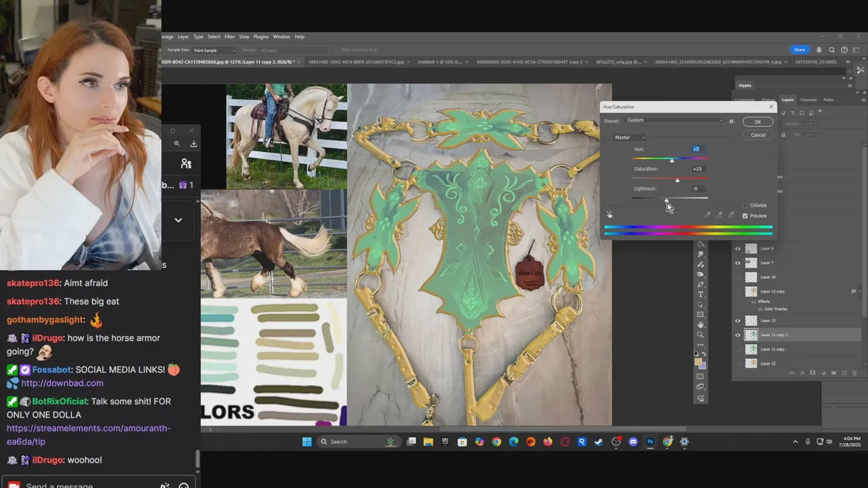The height and width of the screenshot is (488, 868).
Task: Enable the Colorize checkbox
Action: click(x=745, y=205)
